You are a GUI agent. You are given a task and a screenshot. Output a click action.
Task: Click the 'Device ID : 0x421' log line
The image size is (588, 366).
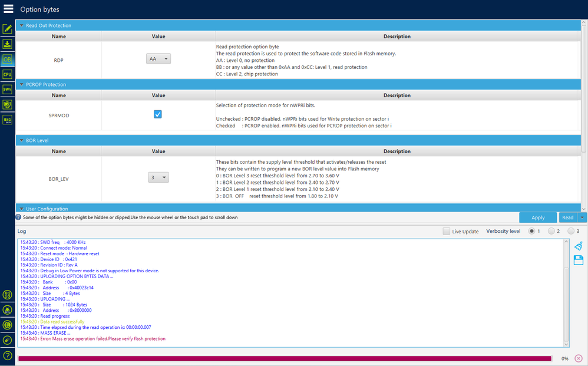48,259
